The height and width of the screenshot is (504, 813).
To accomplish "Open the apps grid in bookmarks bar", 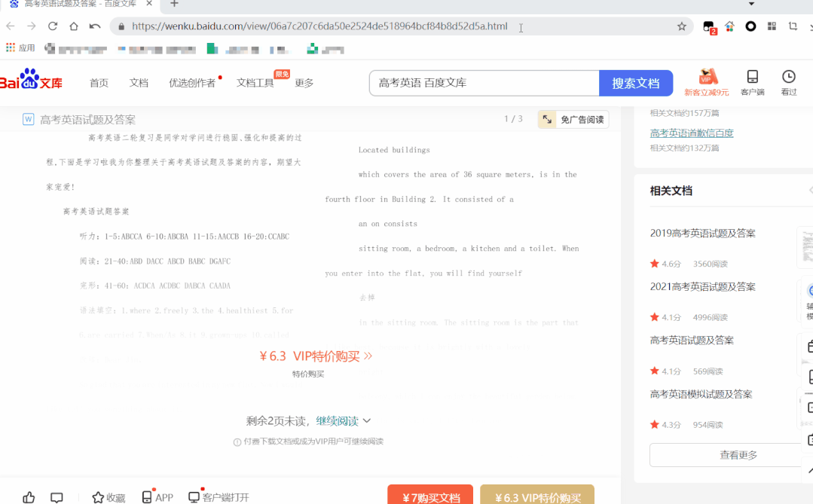I will (11, 47).
